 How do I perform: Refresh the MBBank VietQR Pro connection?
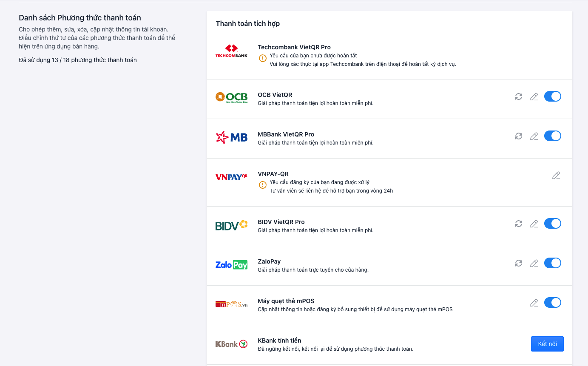click(x=519, y=136)
